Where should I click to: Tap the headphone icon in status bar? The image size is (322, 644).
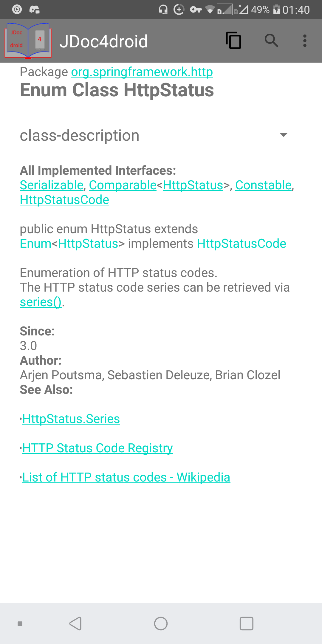[163, 10]
